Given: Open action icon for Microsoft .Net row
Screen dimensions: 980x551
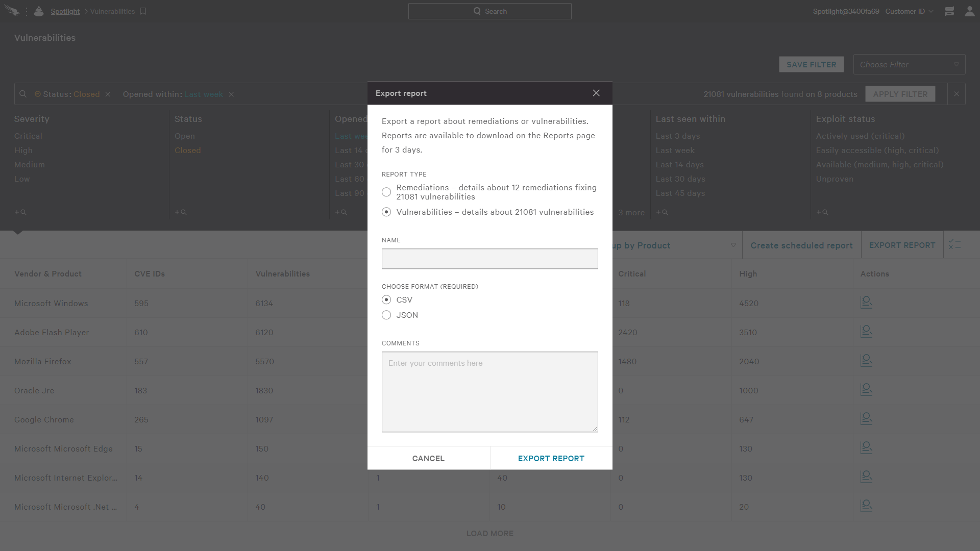Looking at the screenshot, I should click(x=866, y=506).
